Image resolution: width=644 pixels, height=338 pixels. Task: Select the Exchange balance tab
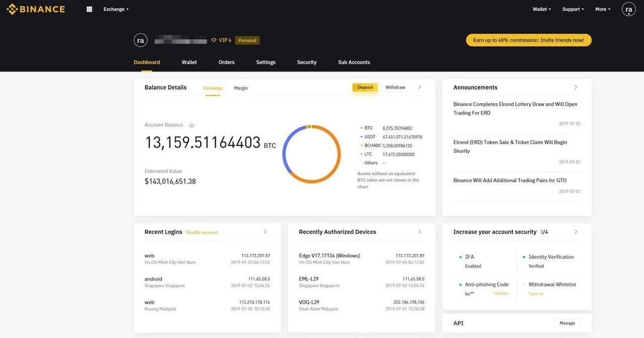tap(213, 88)
